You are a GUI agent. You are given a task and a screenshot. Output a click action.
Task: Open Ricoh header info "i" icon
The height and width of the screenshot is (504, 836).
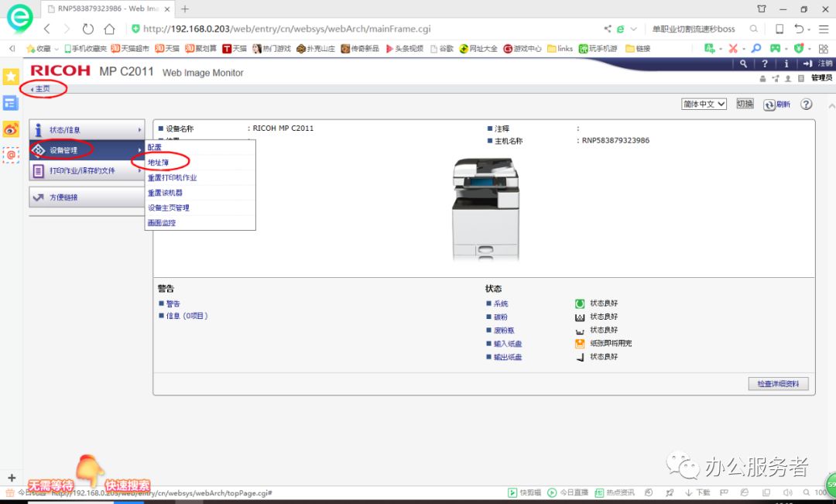786,63
